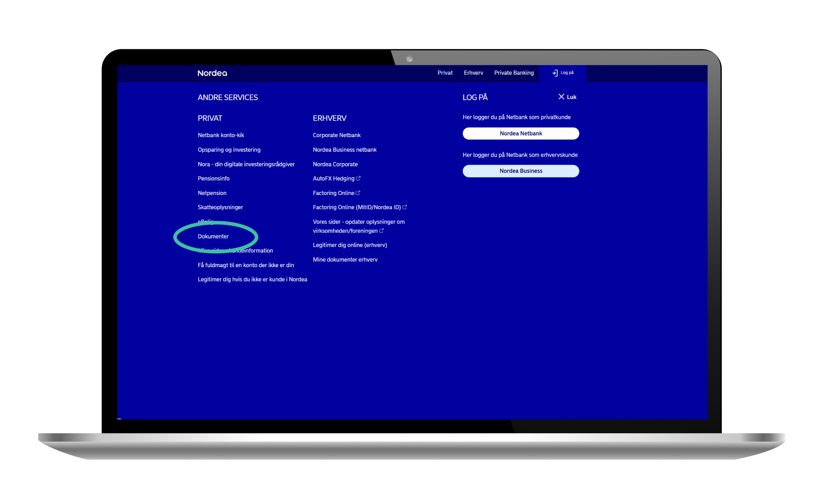Viewport: 820px width, 504px height.
Task: Open Legitimer dig online (erhverv) link
Action: (x=350, y=245)
